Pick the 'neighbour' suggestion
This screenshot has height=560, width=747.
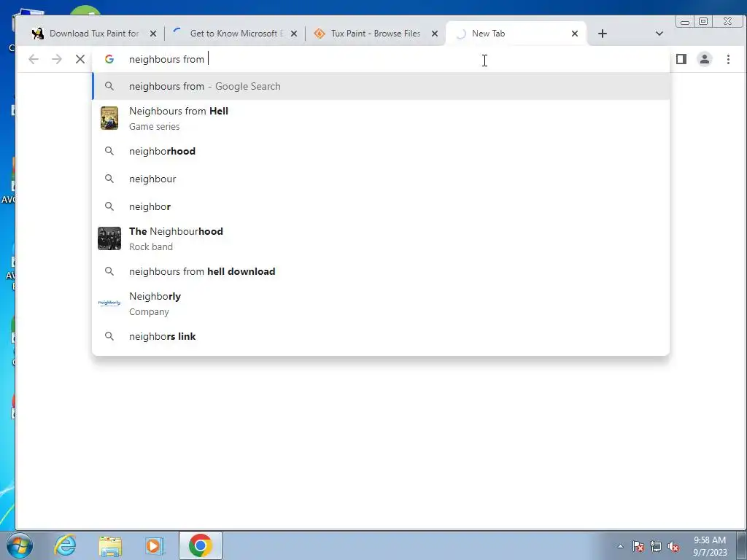381,179
